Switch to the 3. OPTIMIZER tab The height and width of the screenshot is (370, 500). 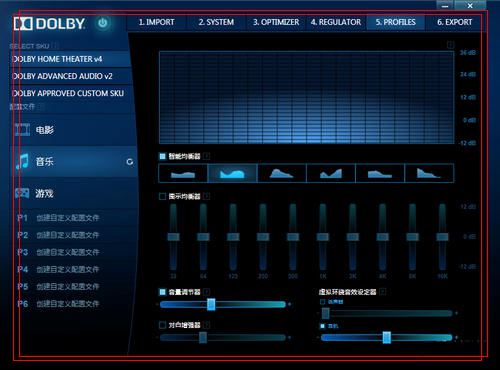pyautogui.click(x=276, y=22)
